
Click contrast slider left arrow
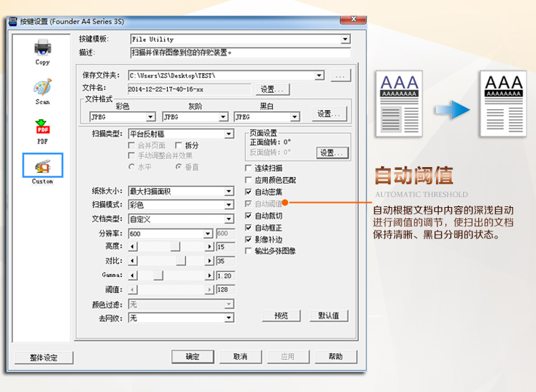(x=132, y=261)
